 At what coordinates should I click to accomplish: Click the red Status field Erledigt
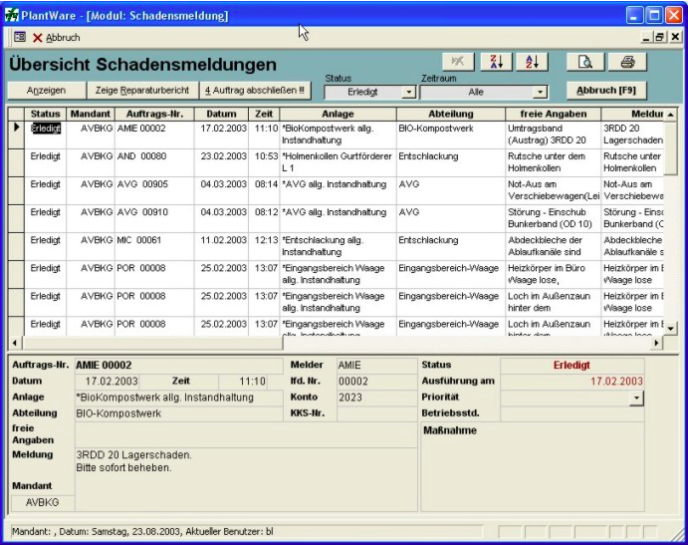[x=572, y=366]
